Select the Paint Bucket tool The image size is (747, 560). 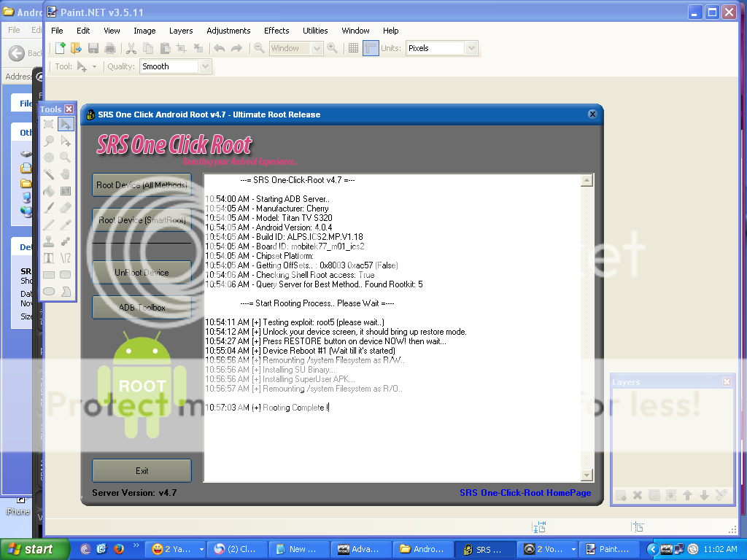(49, 191)
